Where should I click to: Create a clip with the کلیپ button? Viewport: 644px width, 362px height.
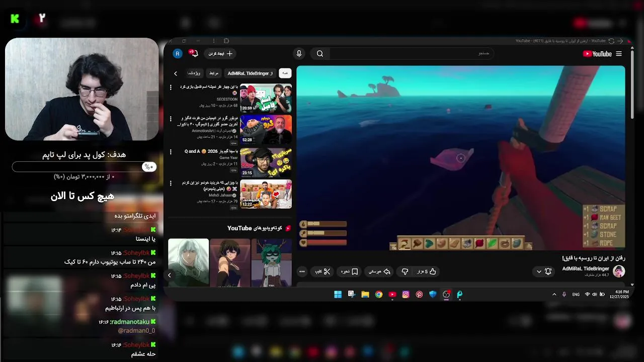323,271
